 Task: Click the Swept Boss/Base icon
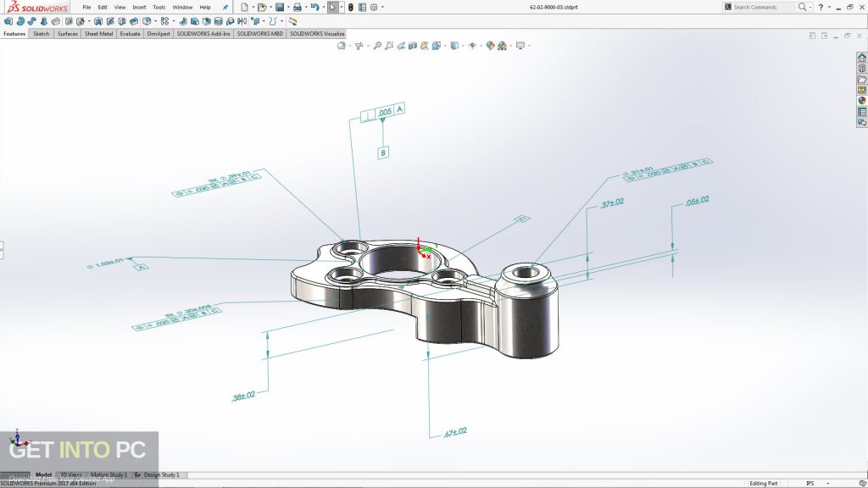tap(32, 21)
